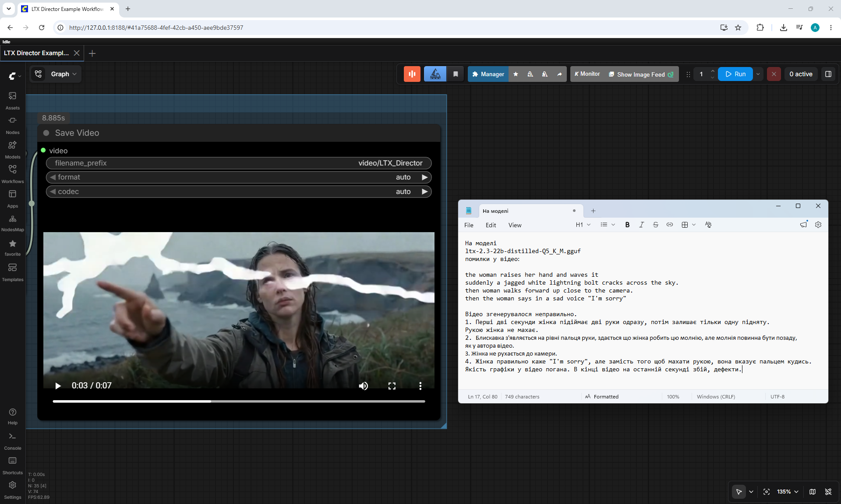The width and height of the screenshot is (841, 504).
Task: Play the Save Video preview
Action: (x=58, y=386)
